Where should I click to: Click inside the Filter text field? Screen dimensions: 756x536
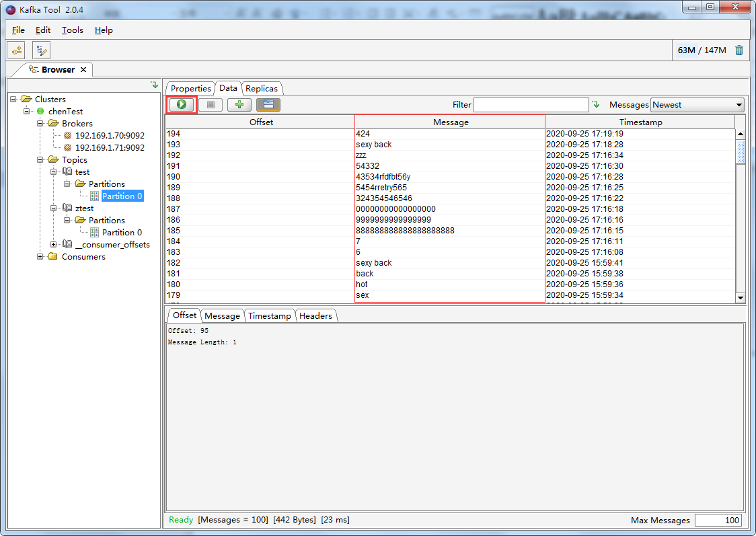coord(531,105)
